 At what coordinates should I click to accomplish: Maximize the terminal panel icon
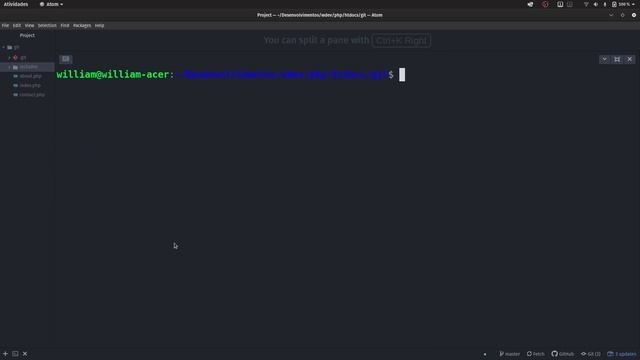(617, 59)
